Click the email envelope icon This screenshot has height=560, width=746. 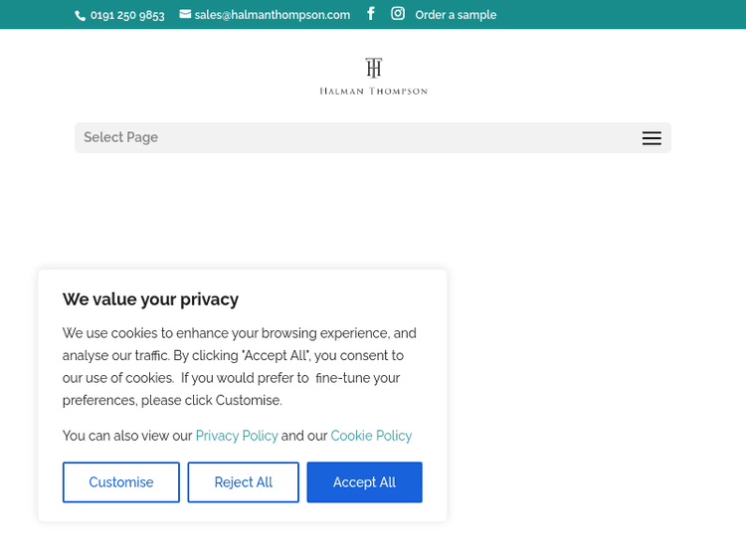(185, 14)
